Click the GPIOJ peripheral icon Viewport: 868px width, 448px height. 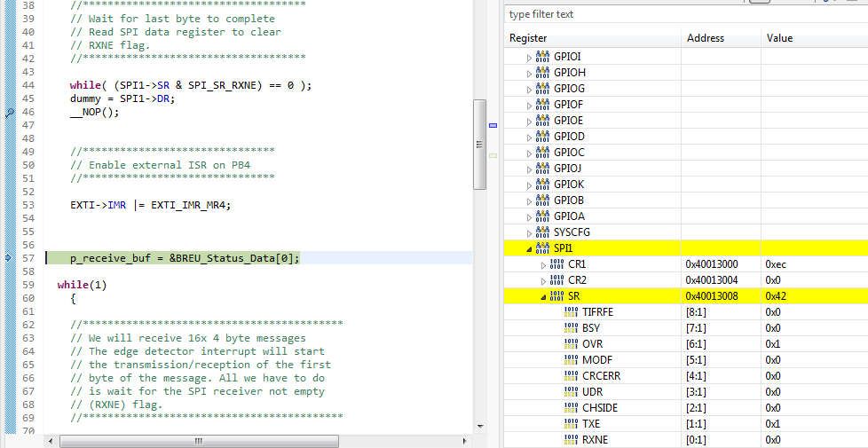coord(542,169)
